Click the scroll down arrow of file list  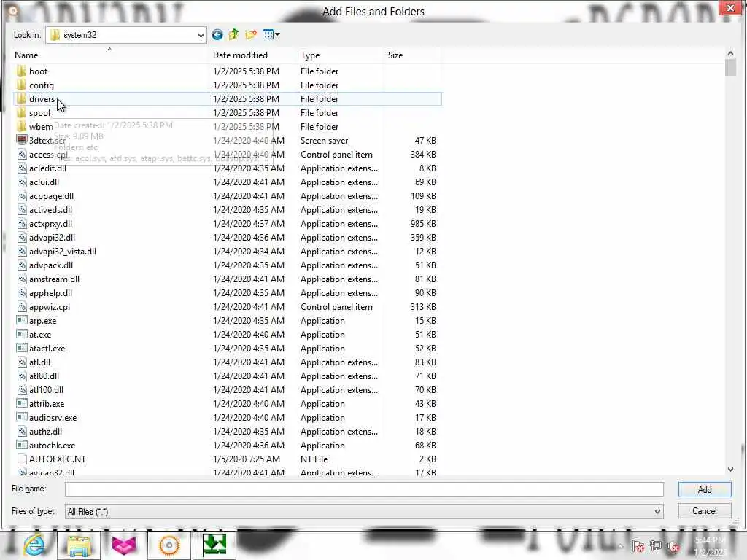[x=730, y=469]
